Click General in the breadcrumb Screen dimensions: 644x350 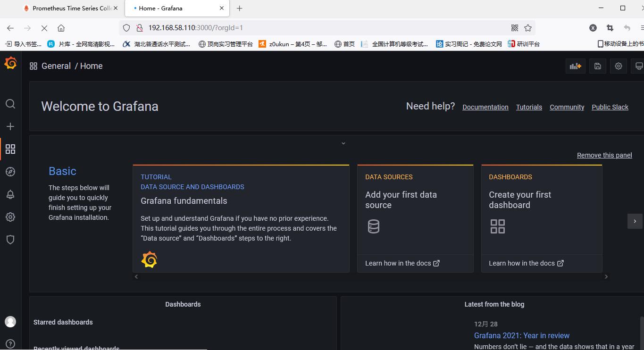[x=56, y=66]
